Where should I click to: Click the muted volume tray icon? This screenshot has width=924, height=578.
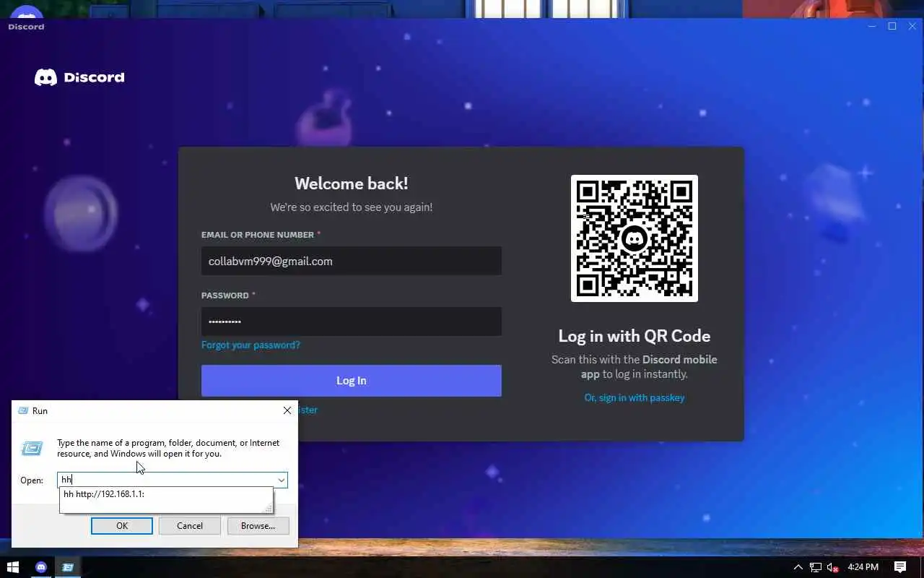[x=833, y=567]
